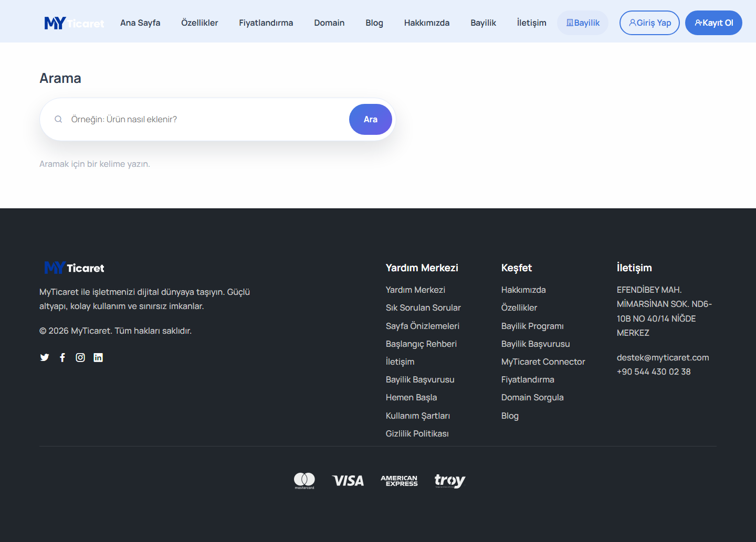Click the 'Aramak için bir kelime yazın.' hint
756x542 pixels.
(x=94, y=164)
